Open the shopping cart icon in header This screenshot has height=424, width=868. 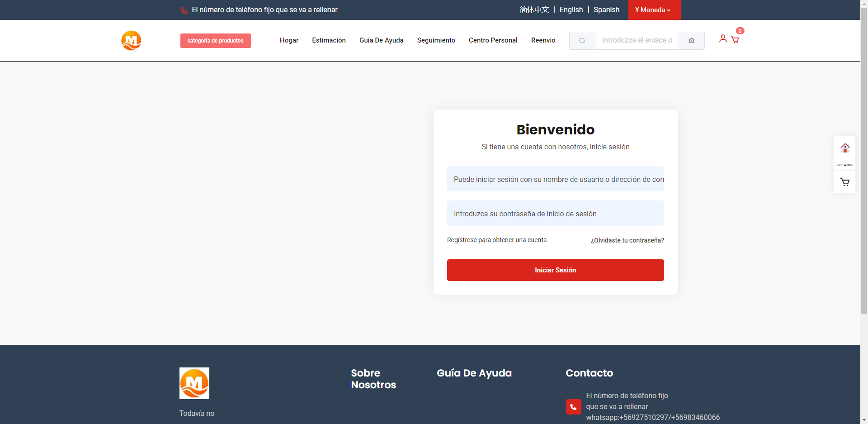point(735,40)
